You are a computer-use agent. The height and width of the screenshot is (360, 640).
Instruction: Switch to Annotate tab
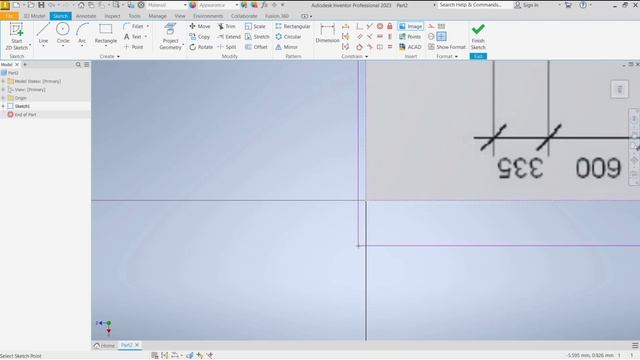pos(86,16)
